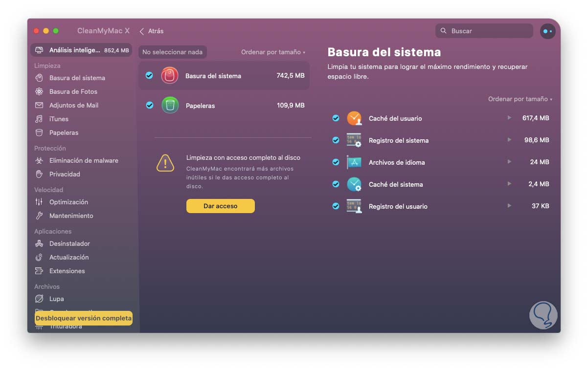This screenshot has width=588, height=369.
Task: Expand Archivos de idioma disclosure arrow
Action: 509,162
